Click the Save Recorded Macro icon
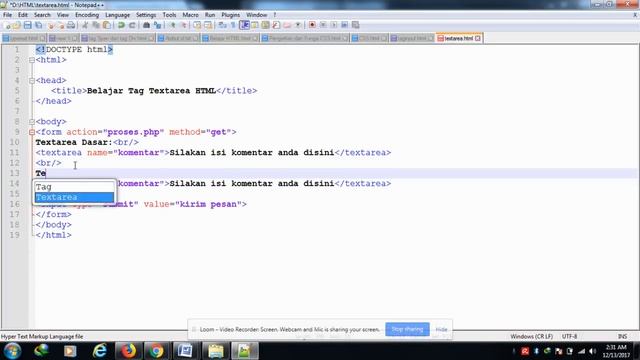The height and width of the screenshot is (360, 640). point(356,25)
